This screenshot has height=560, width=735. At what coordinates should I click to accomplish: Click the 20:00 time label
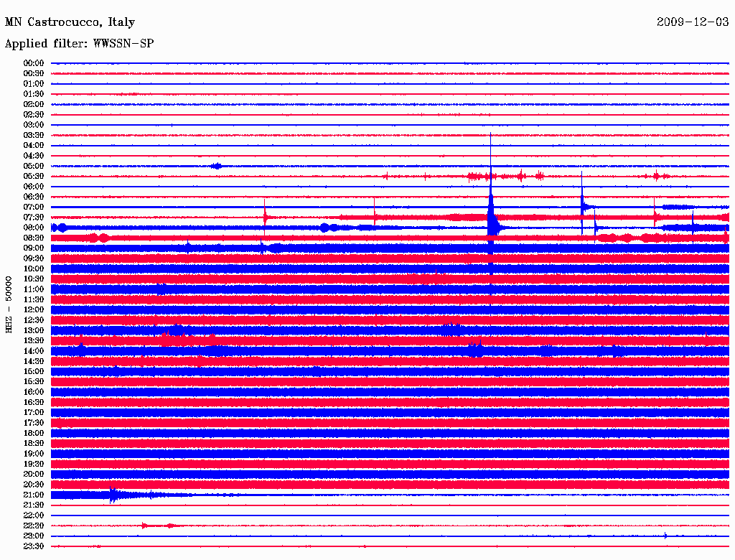click(34, 474)
